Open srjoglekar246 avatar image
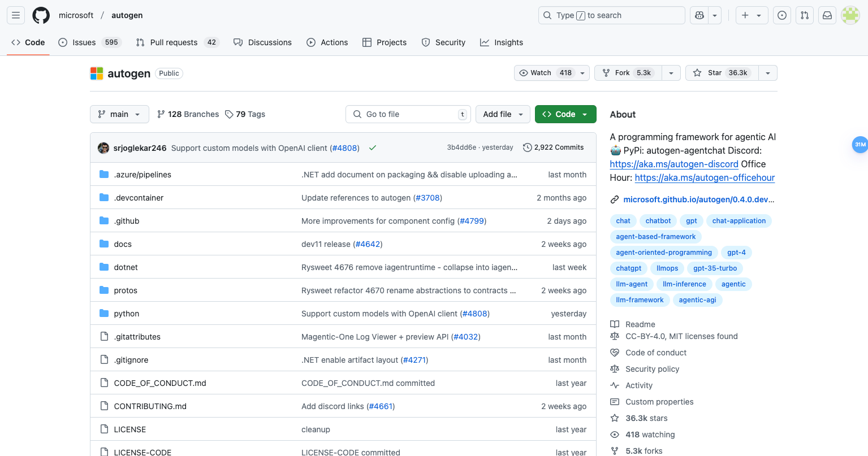Viewport: 868px width, 456px height. pos(103,148)
